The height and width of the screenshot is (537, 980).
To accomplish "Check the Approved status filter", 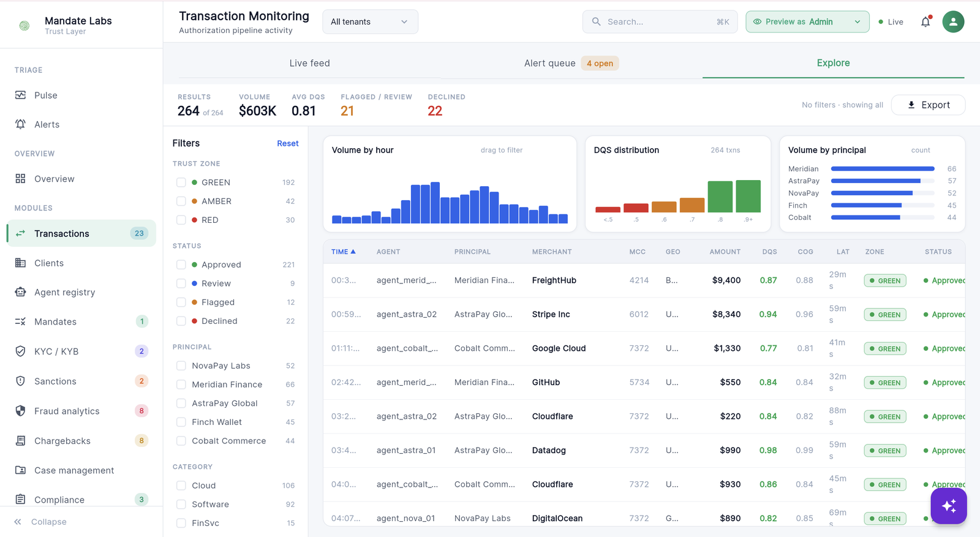I will 181,265.
